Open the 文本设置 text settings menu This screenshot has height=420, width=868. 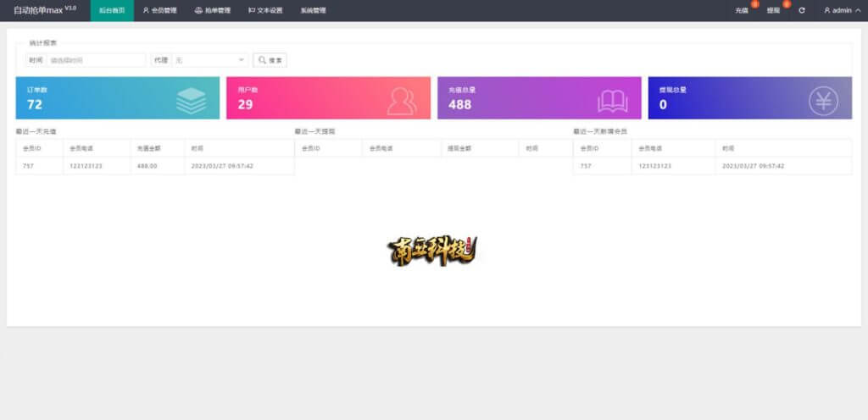[265, 10]
